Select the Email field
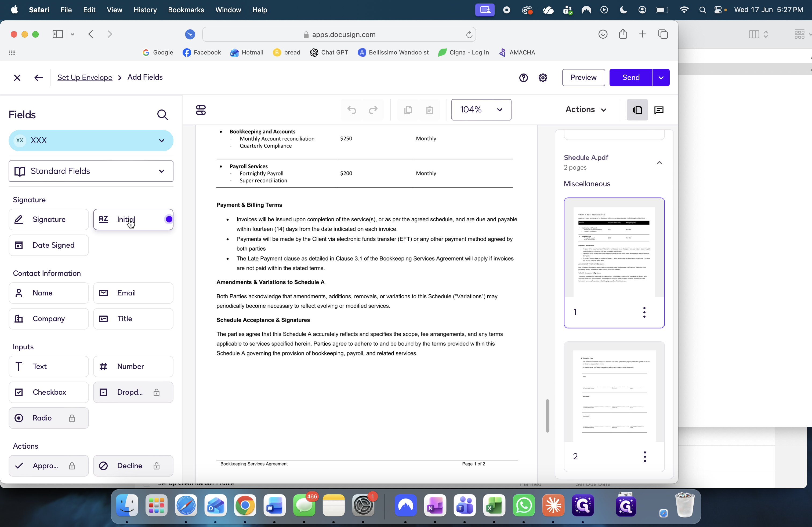The image size is (812, 527). coord(133,293)
